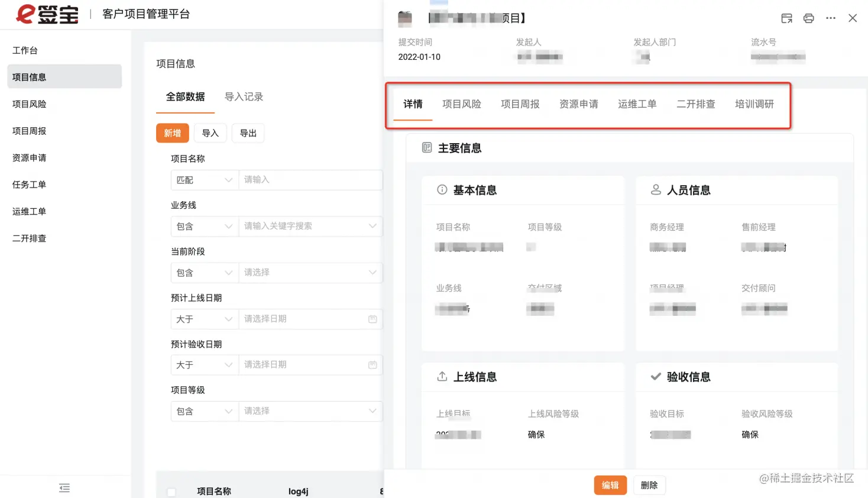The width and height of the screenshot is (868, 498).
Task: Open the more options ellipsis menu
Action: coord(831,18)
